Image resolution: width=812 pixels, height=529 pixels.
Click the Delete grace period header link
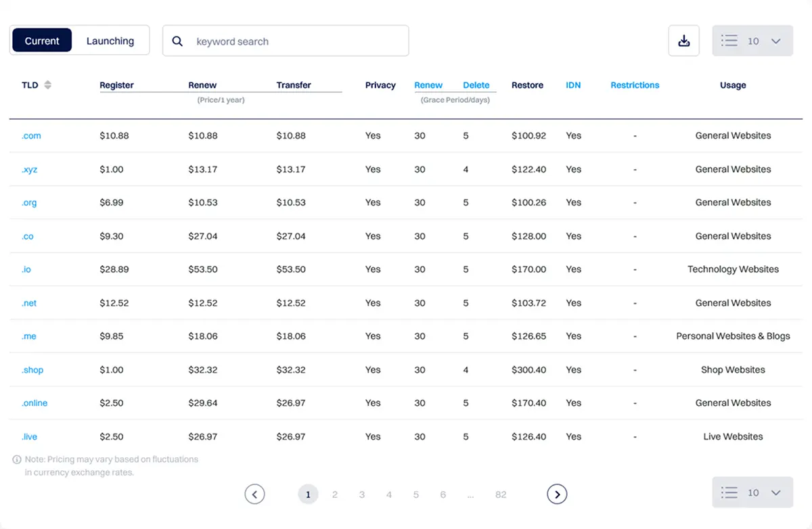tap(476, 85)
